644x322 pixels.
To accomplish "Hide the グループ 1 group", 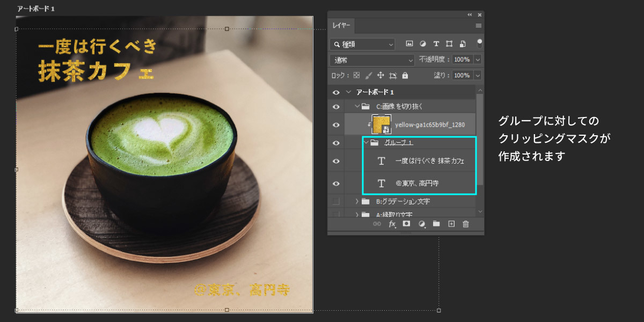I will (336, 143).
